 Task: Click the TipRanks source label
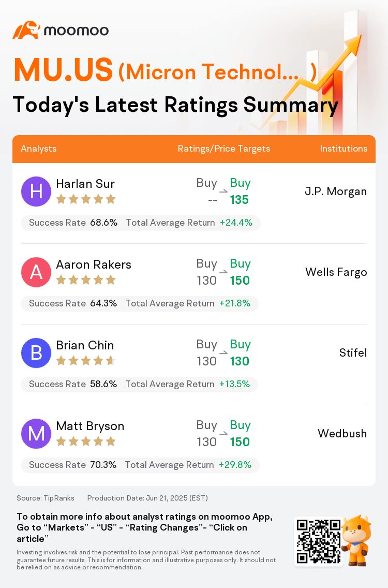pyautogui.click(x=46, y=498)
